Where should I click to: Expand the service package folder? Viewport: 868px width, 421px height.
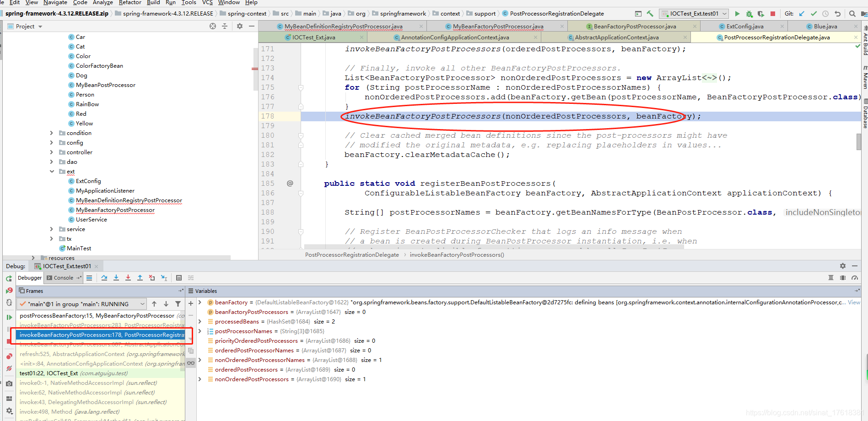point(52,229)
